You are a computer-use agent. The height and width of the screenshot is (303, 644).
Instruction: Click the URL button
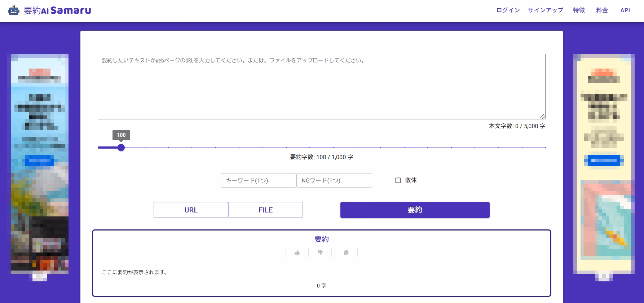coord(191,210)
